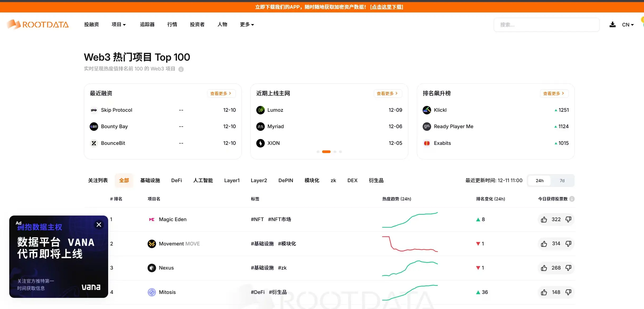Click 查看更多 in 最近融资 card

[221, 93]
